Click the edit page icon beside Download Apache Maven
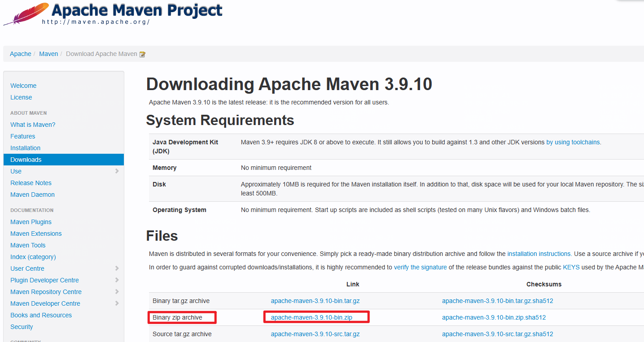Image resolution: width=644 pixels, height=342 pixels. click(x=143, y=54)
